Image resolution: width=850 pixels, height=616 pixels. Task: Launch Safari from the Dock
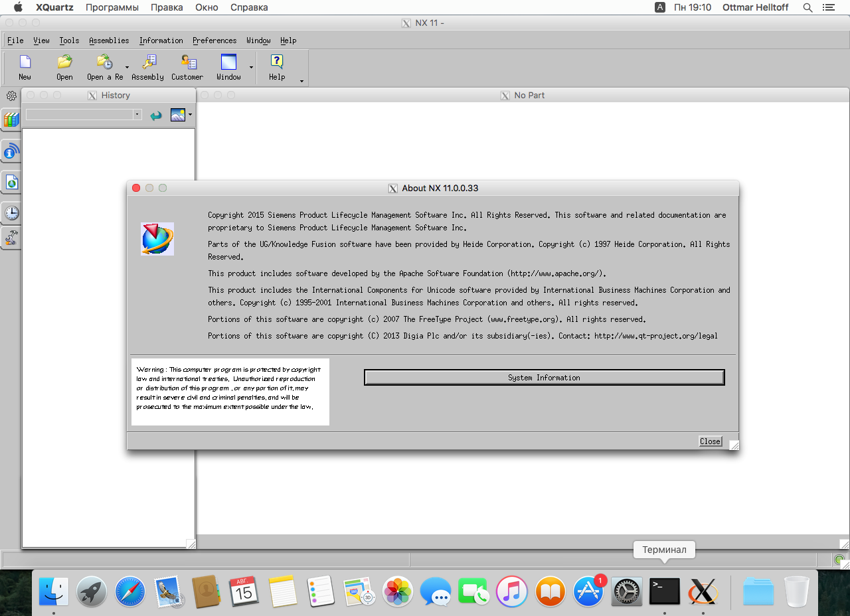click(130, 590)
